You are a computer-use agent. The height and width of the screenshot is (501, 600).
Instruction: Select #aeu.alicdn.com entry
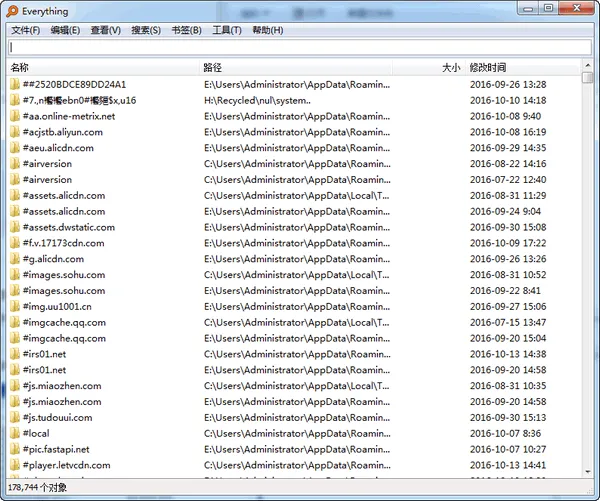point(58,148)
